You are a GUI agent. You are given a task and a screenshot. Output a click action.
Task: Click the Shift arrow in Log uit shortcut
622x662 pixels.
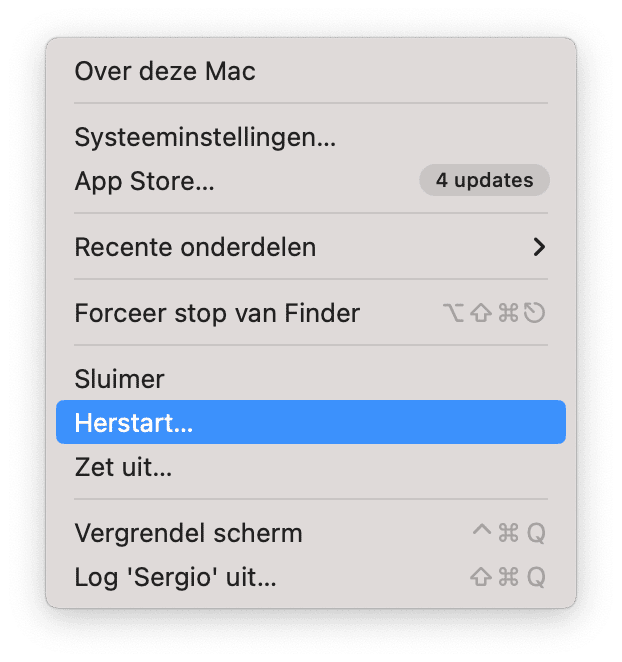[x=481, y=577]
